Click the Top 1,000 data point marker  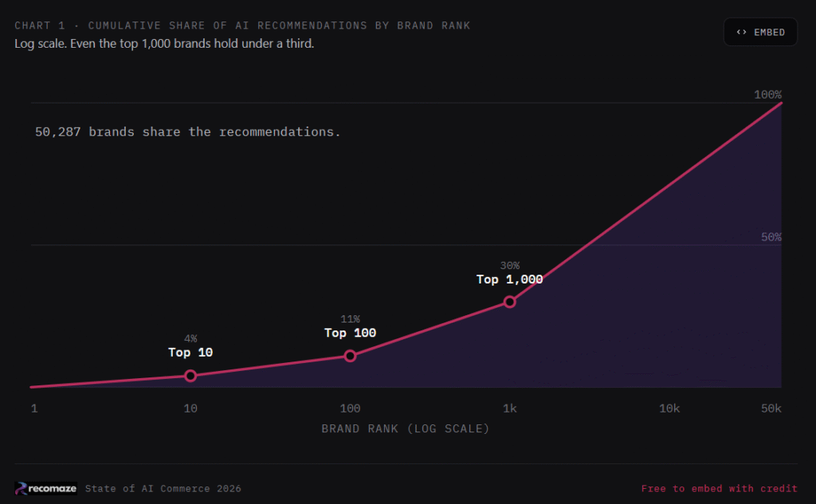pyautogui.click(x=509, y=302)
